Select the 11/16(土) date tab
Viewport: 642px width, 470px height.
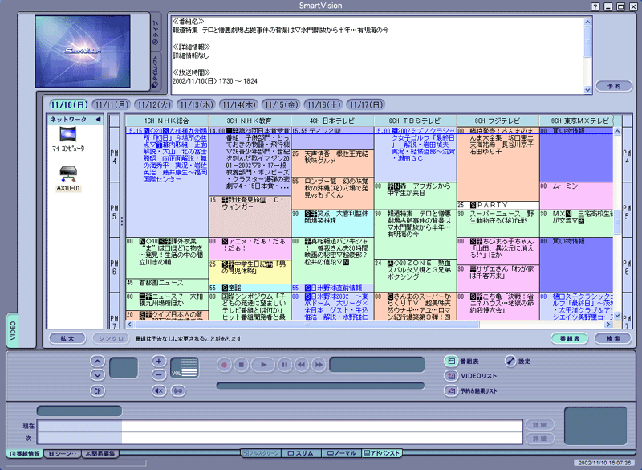pyautogui.click(x=323, y=105)
